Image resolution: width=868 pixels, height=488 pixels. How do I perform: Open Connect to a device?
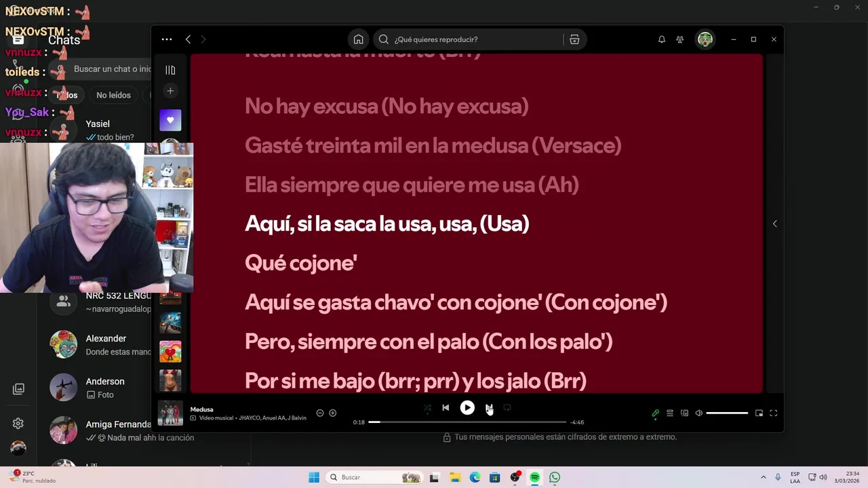[684, 413]
